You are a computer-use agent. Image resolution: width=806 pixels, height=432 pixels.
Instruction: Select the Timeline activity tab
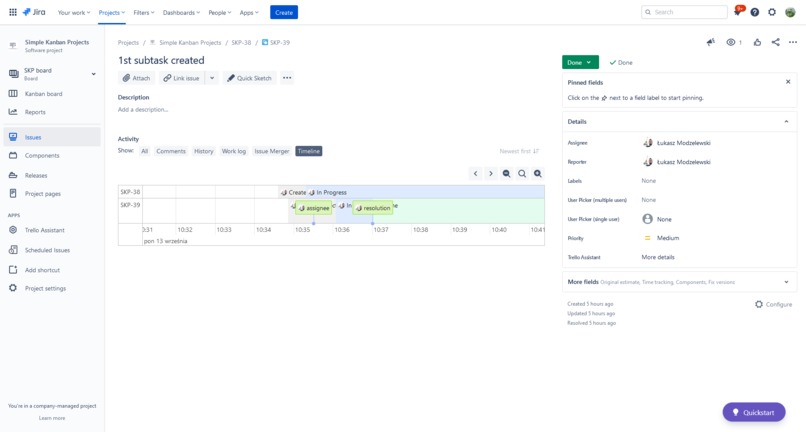309,151
